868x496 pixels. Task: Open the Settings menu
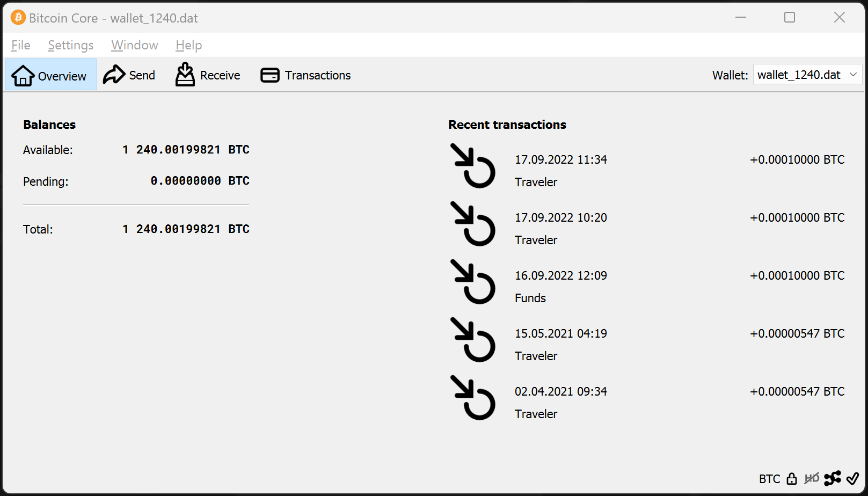click(x=70, y=45)
